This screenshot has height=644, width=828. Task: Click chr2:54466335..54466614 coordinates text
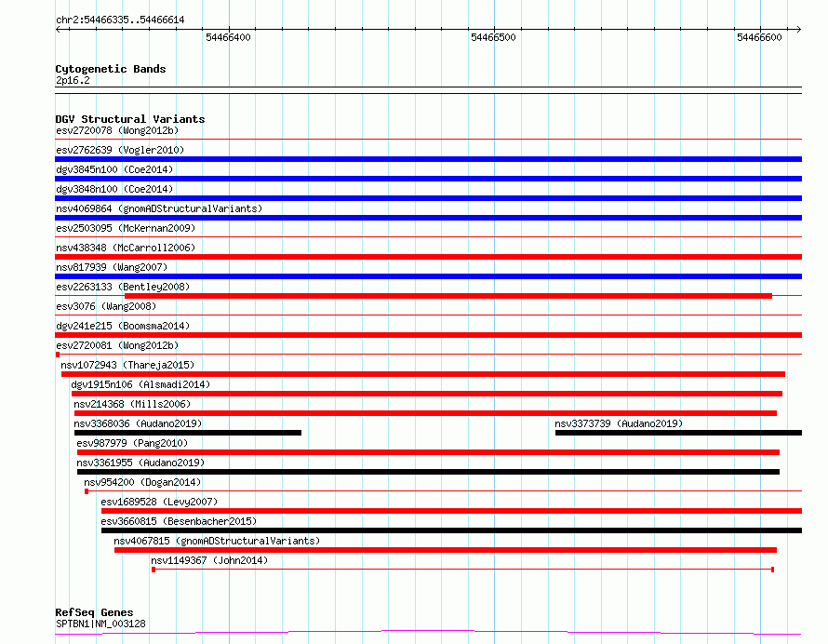[x=120, y=20]
